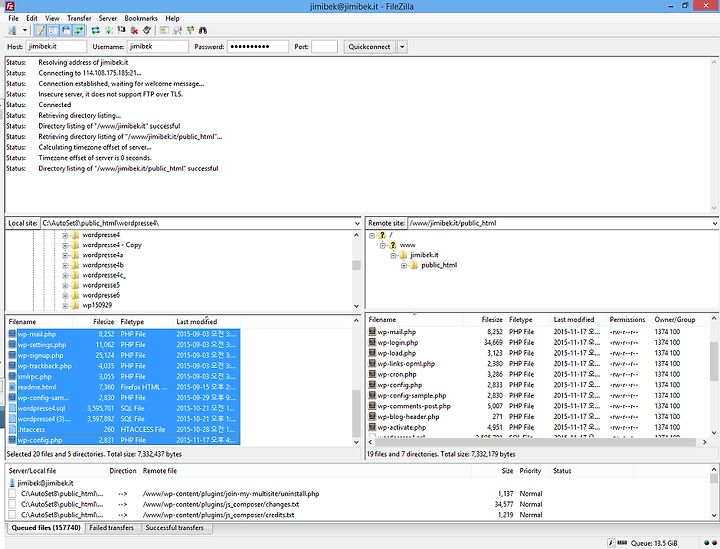The width and height of the screenshot is (720, 549).
Task: Cancel the current operation icon
Action: [x=121, y=30]
